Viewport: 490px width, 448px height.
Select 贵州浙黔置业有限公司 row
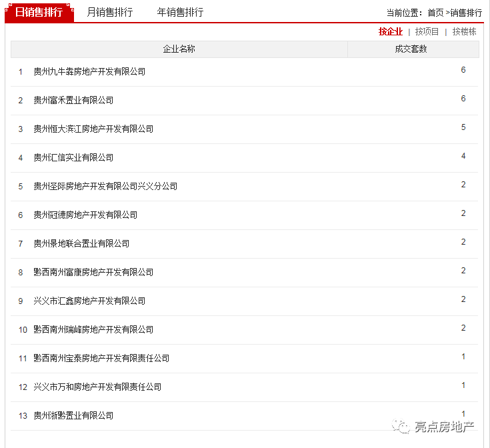[x=245, y=416]
